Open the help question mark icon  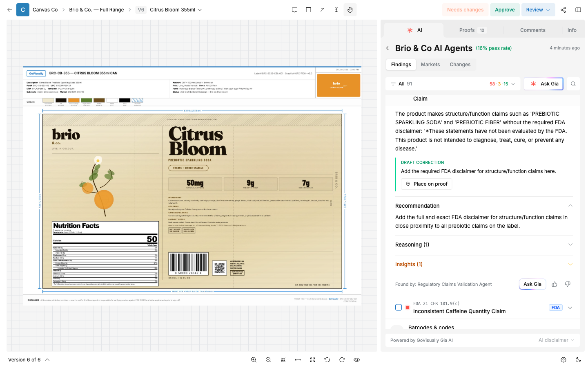pos(563,360)
